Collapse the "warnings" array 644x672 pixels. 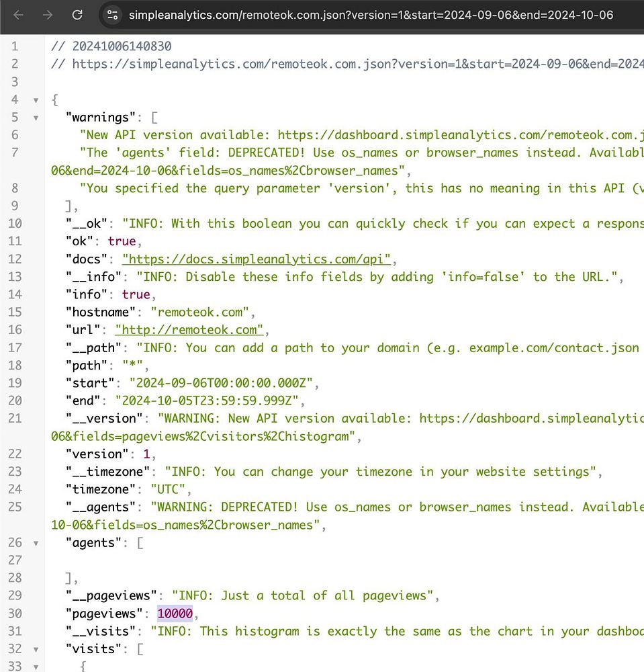pos(36,118)
